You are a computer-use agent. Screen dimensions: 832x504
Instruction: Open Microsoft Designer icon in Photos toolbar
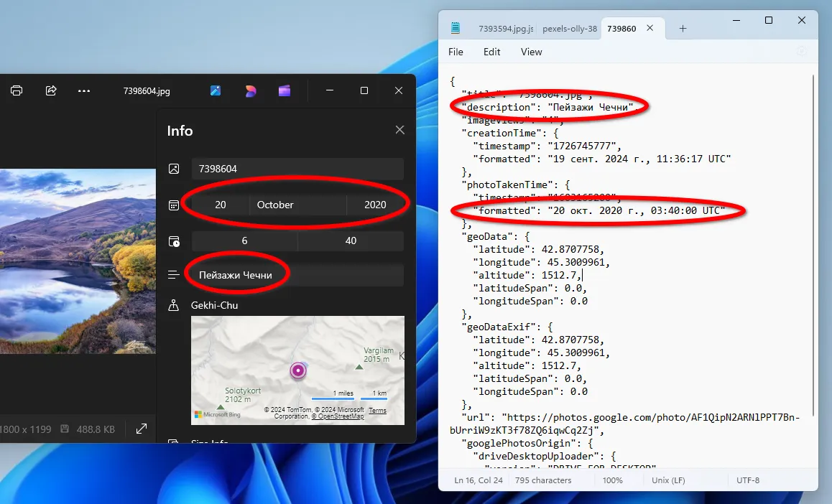pyautogui.click(x=250, y=90)
